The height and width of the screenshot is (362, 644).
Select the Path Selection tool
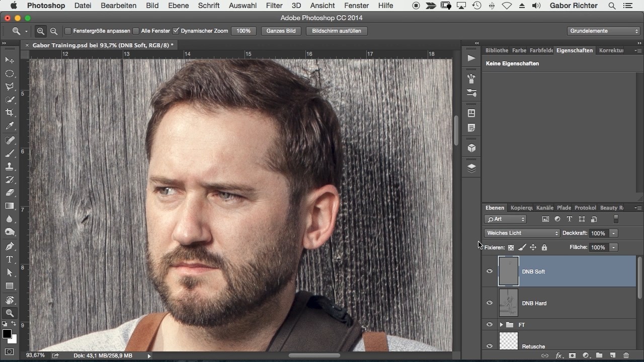(10, 273)
